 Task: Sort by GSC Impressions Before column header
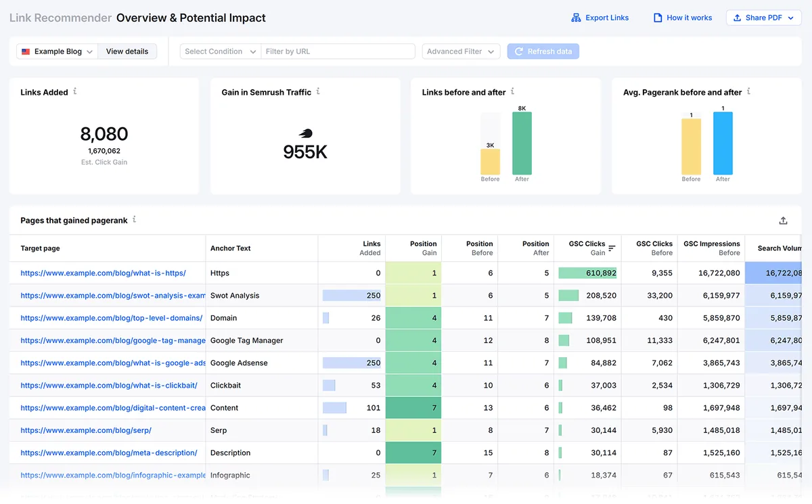pos(712,248)
